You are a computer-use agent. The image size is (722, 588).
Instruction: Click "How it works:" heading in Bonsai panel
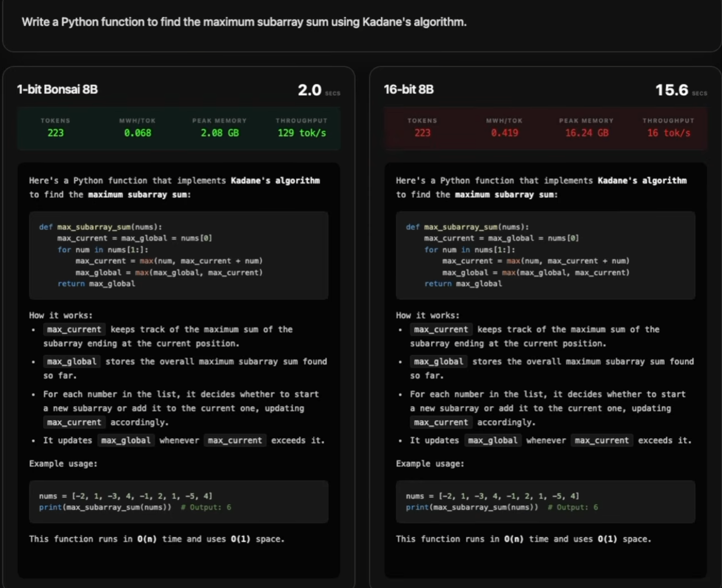pos(61,315)
